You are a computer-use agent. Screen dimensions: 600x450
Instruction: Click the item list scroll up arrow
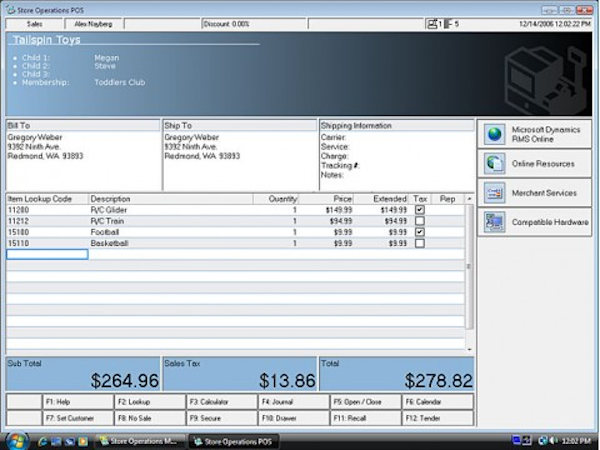coord(469,200)
